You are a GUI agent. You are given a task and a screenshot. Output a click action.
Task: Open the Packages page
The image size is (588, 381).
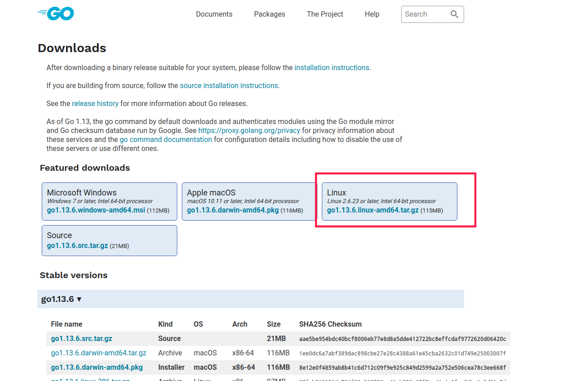point(269,14)
